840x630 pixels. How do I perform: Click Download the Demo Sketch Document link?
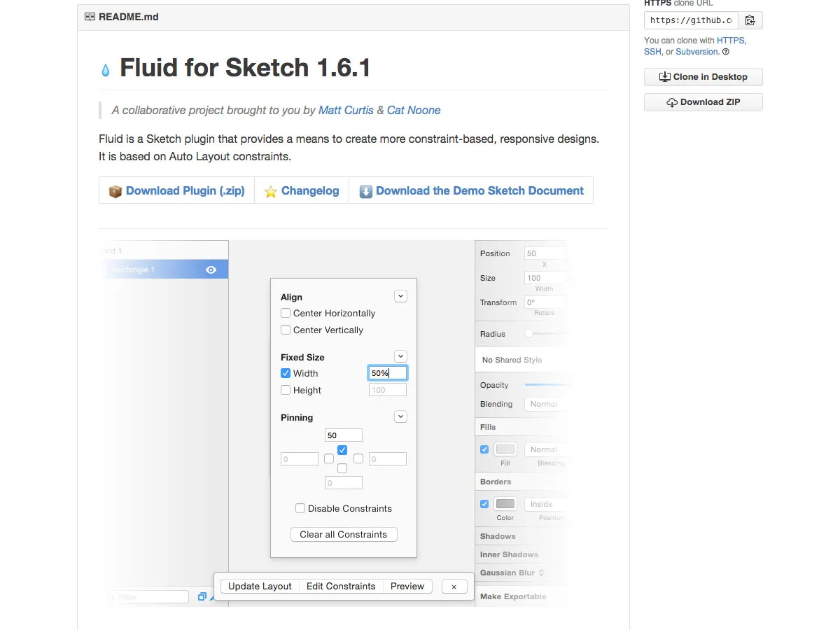click(x=479, y=190)
